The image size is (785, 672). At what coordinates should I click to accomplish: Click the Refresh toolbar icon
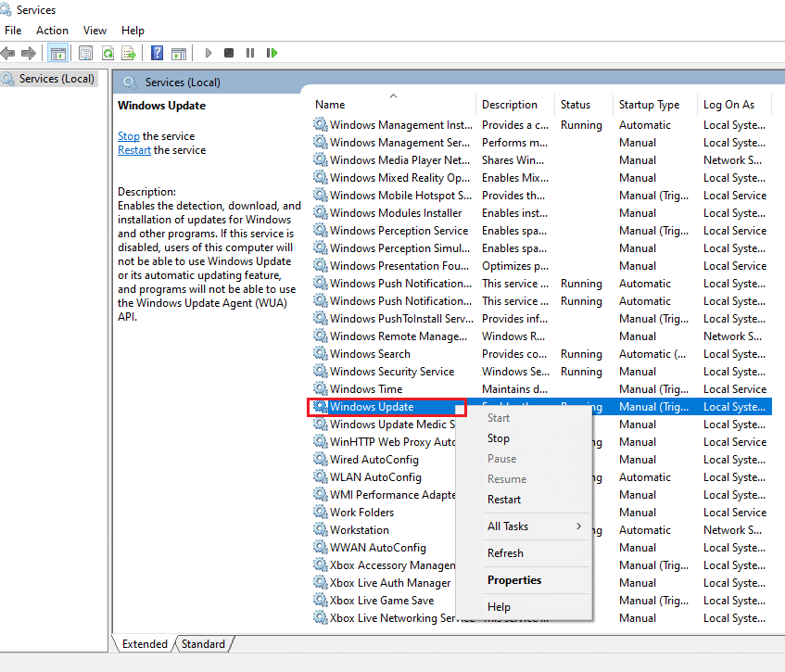tap(108, 53)
